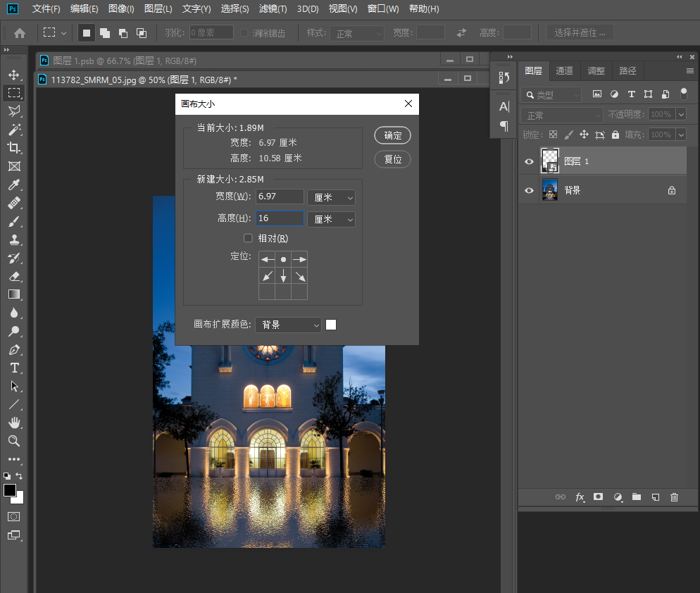This screenshot has width=700, height=593.
Task: Click canvas extension color swatch
Action: pos(331,325)
